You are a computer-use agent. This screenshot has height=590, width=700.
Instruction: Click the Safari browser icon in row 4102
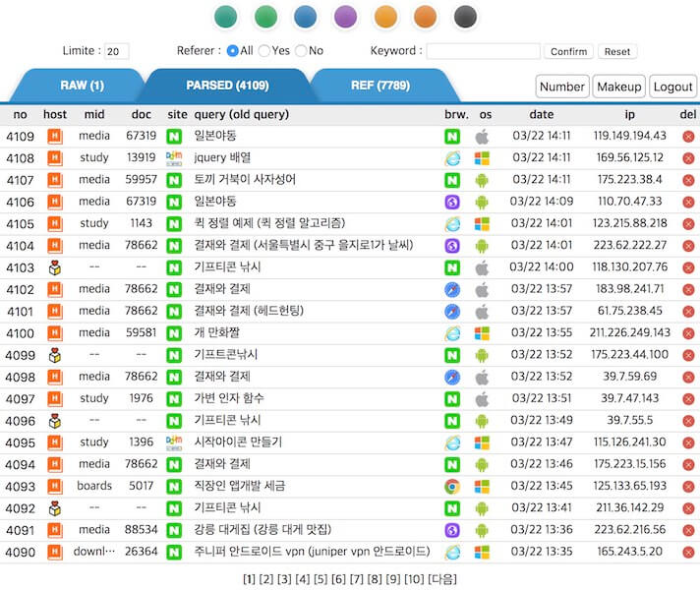point(452,289)
